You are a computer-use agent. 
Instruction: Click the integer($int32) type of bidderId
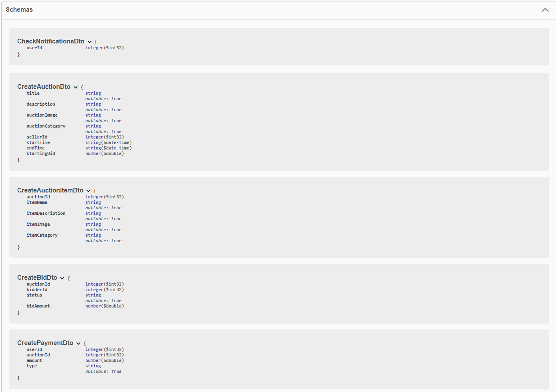[x=105, y=290]
